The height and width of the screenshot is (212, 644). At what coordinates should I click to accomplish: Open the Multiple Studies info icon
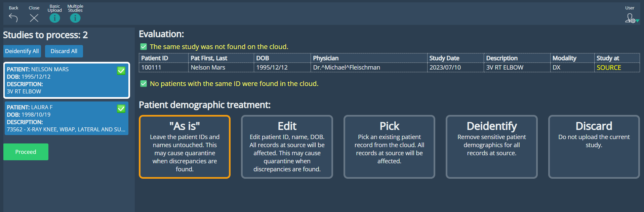pos(75,18)
